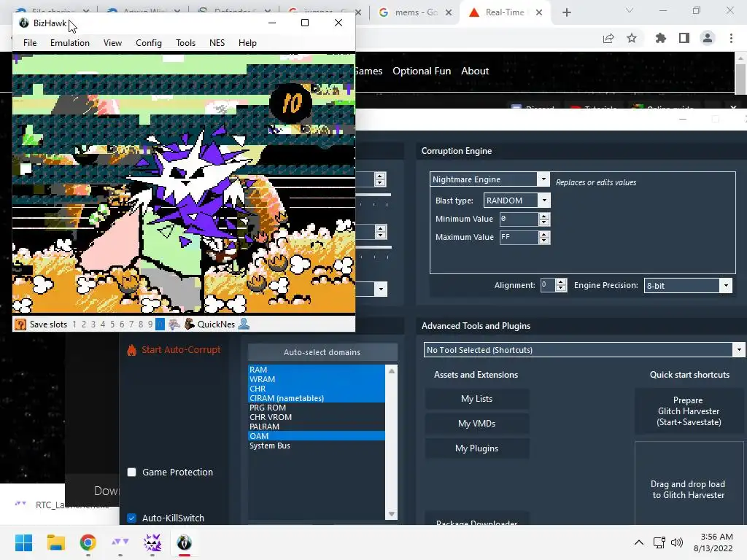Select OAM memory domain
Screen dimensions: 747x560
(317, 436)
